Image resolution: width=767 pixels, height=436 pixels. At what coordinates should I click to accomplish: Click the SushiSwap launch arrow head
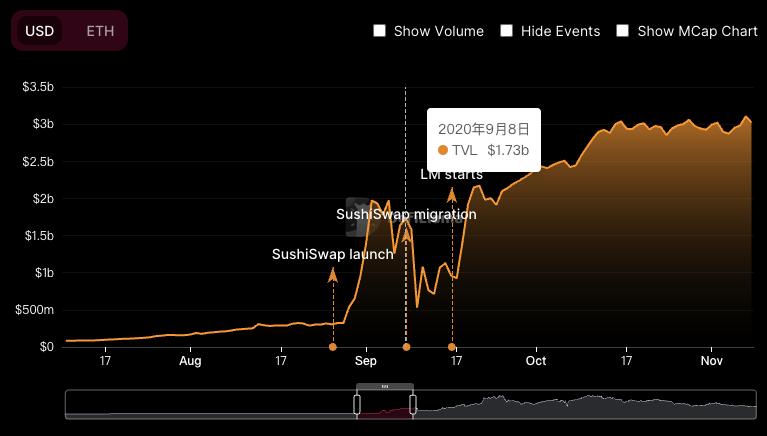[333, 273]
